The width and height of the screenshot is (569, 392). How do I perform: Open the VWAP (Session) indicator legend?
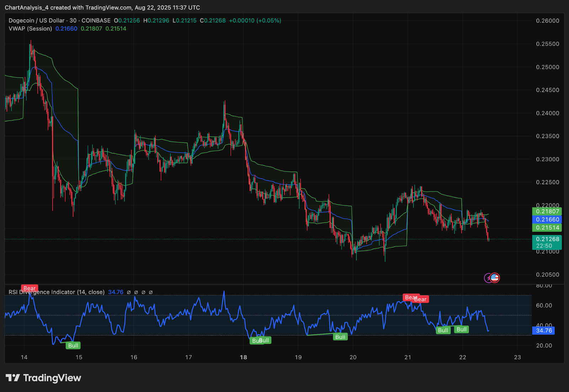30,28
